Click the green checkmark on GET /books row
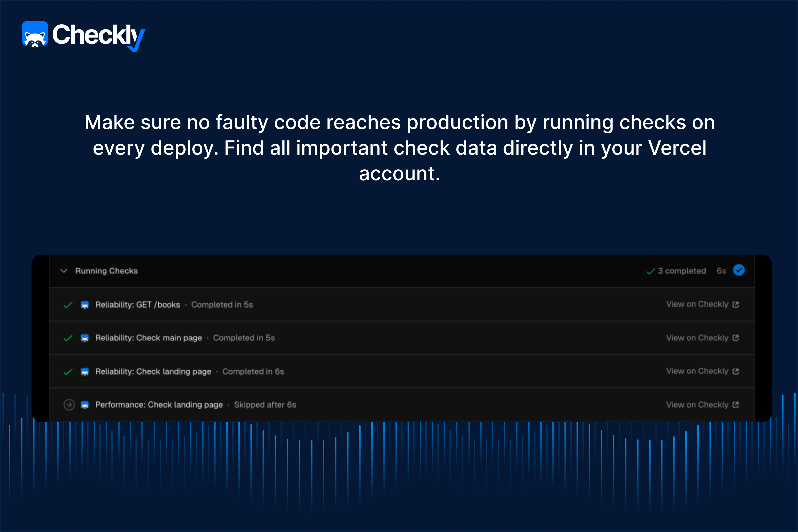The image size is (798, 532). click(x=68, y=305)
